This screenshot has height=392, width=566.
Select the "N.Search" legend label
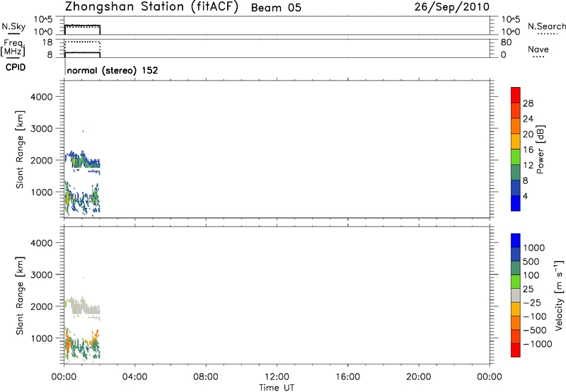click(x=546, y=26)
